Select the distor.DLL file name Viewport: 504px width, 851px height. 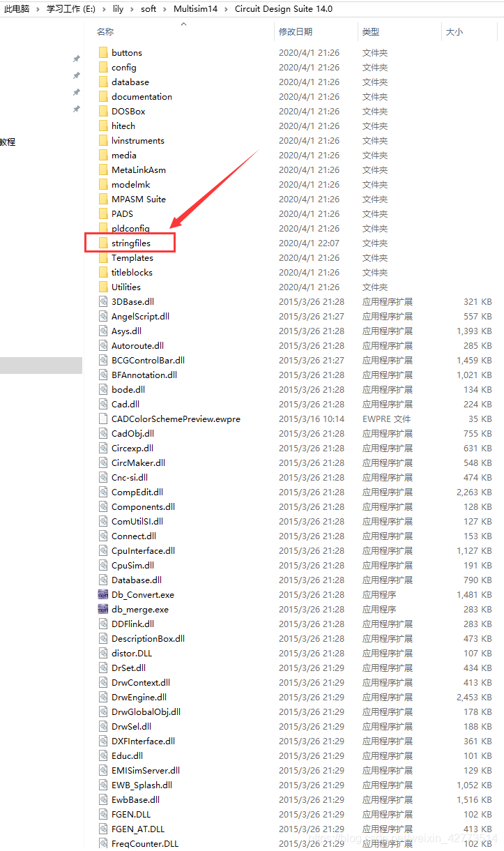click(132, 653)
